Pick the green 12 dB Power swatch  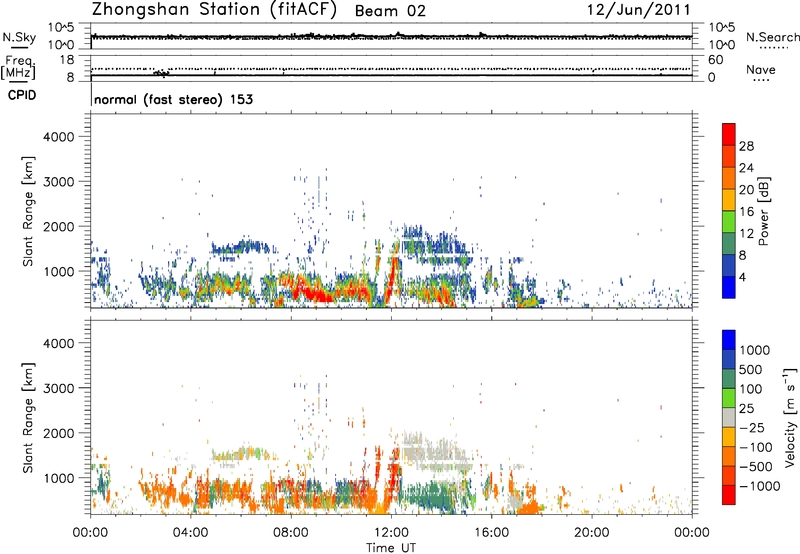[x=729, y=222]
